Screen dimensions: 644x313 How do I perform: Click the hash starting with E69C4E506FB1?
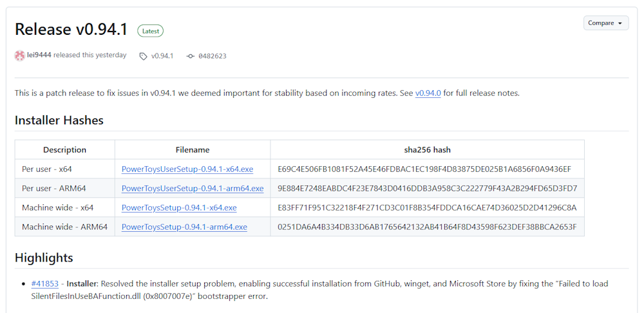(424, 169)
